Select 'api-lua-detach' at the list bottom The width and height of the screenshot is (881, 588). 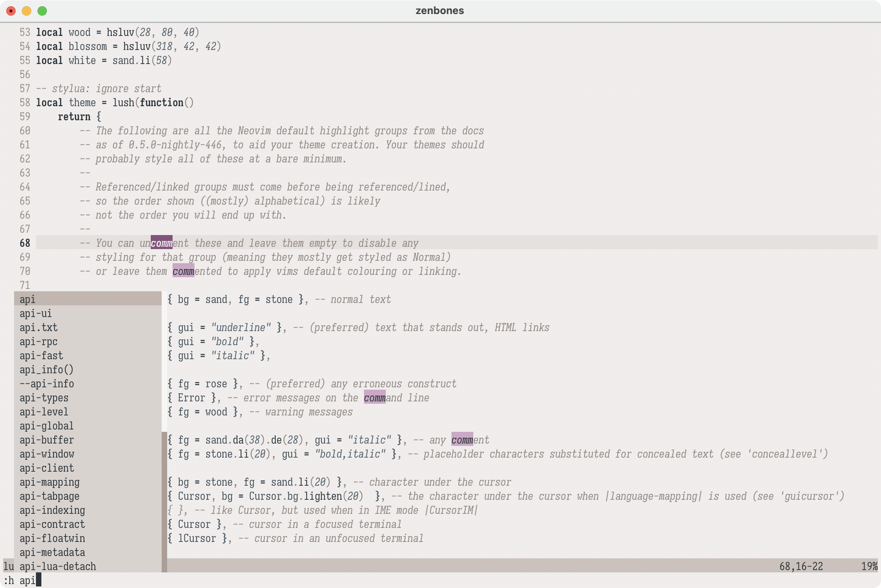[x=58, y=567]
